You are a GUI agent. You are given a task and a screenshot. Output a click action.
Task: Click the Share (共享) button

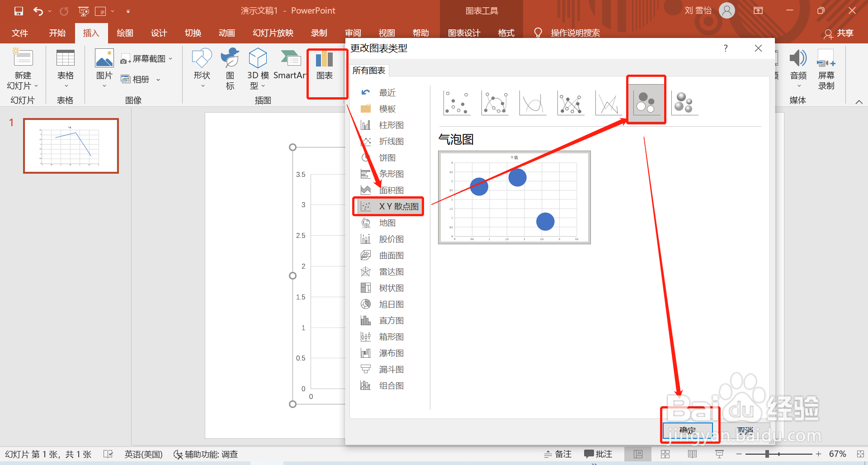(839, 33)
